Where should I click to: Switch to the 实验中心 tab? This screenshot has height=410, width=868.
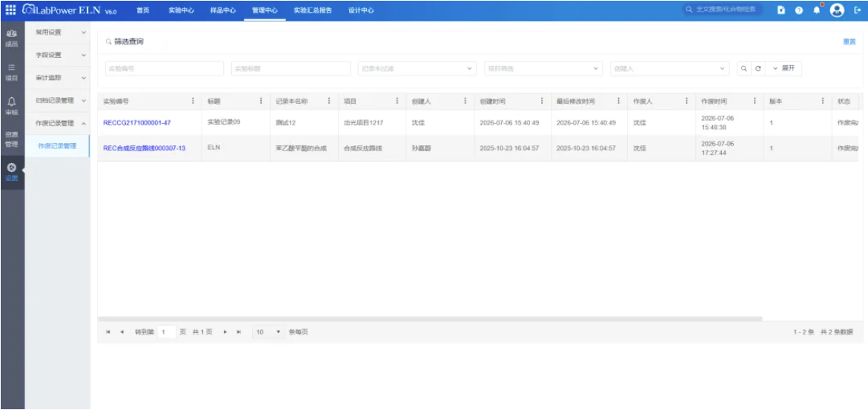coord(181,10)
